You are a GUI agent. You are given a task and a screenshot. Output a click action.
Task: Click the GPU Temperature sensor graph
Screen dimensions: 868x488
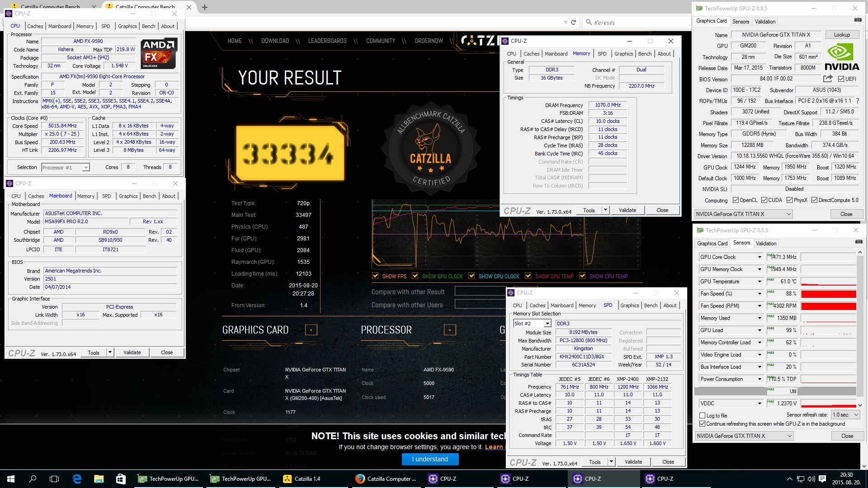828,282
